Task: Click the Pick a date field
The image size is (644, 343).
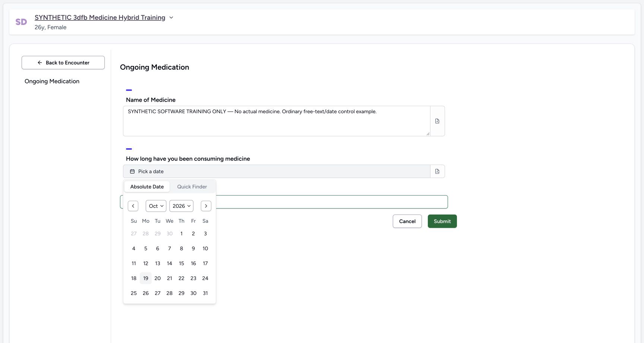Action: [277, 171]
